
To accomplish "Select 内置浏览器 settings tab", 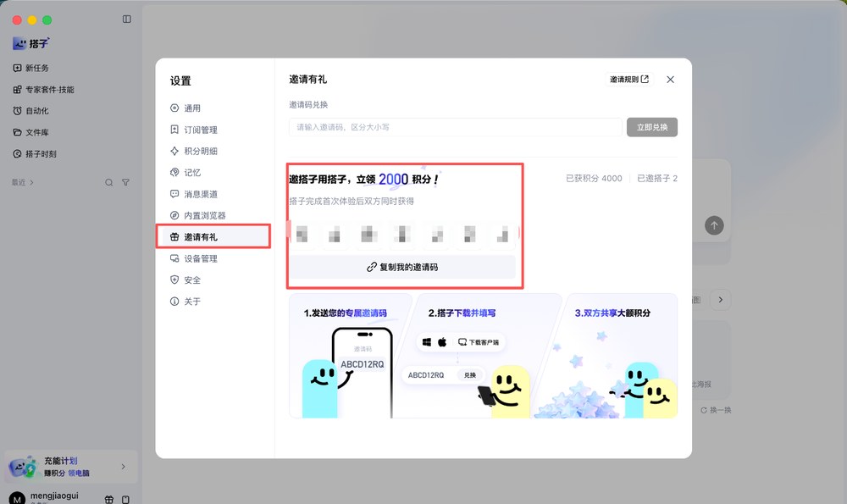I will pos(213,215).
